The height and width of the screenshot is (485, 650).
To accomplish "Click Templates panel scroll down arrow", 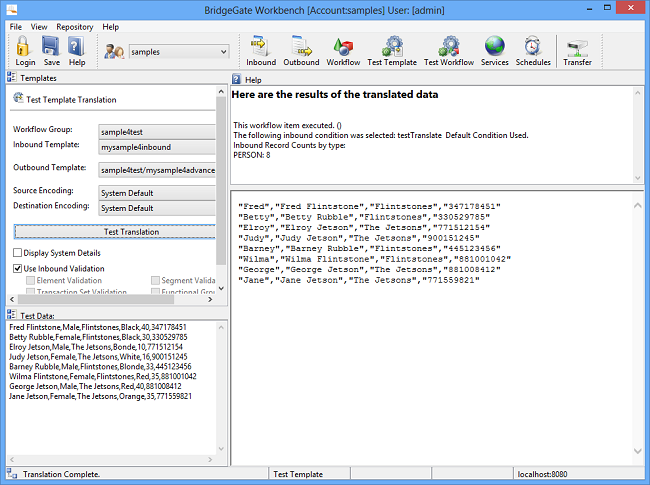I will (221, 289).
